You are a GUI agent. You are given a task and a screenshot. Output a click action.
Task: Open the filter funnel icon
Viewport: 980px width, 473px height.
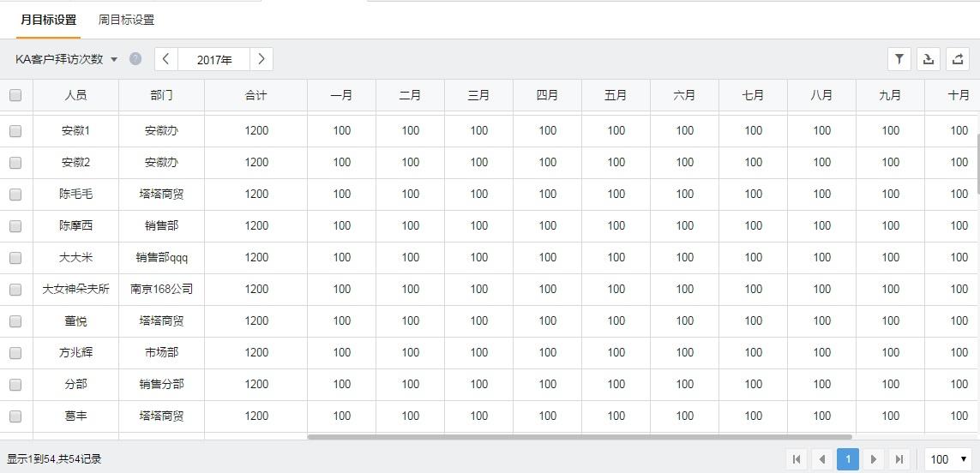(899, 59)
